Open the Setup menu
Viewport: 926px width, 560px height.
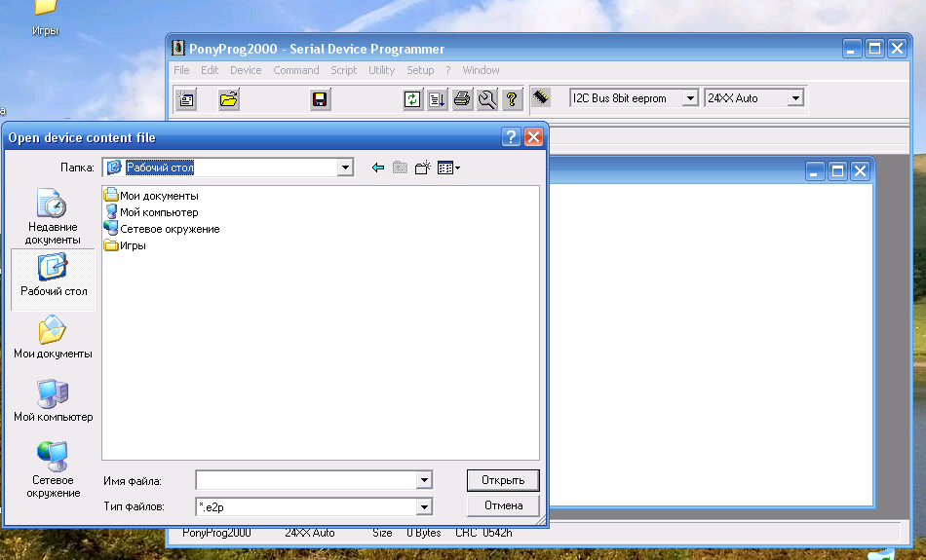click(x=420, y=70)
